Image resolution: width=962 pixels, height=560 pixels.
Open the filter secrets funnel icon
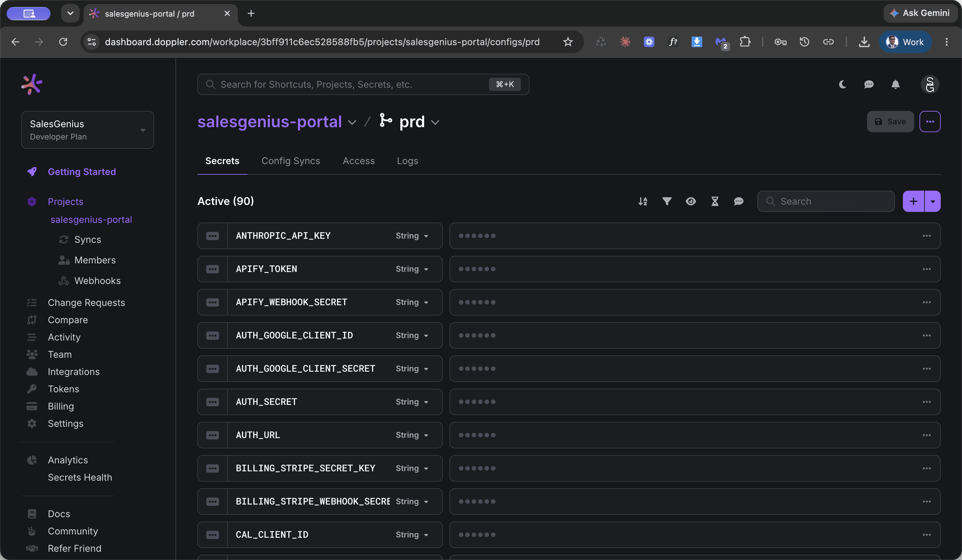tap(667, 201)
